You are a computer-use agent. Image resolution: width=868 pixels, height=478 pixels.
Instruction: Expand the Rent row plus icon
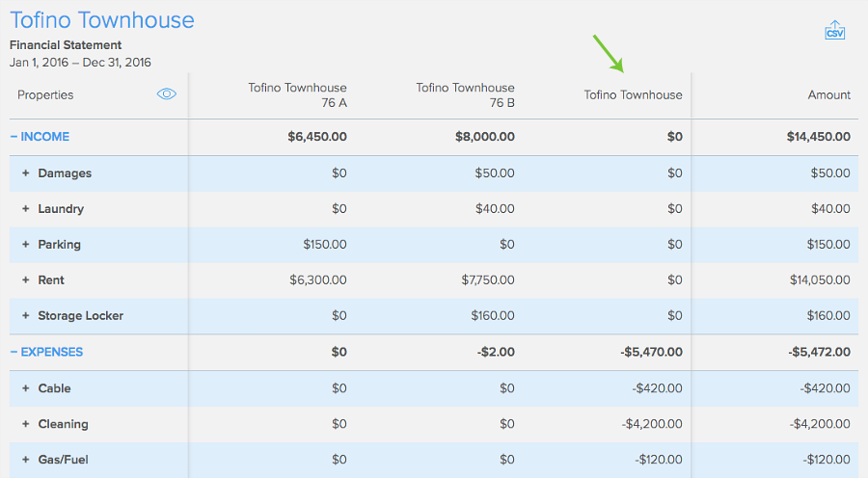pyautogui.click(x=25, y=279)
